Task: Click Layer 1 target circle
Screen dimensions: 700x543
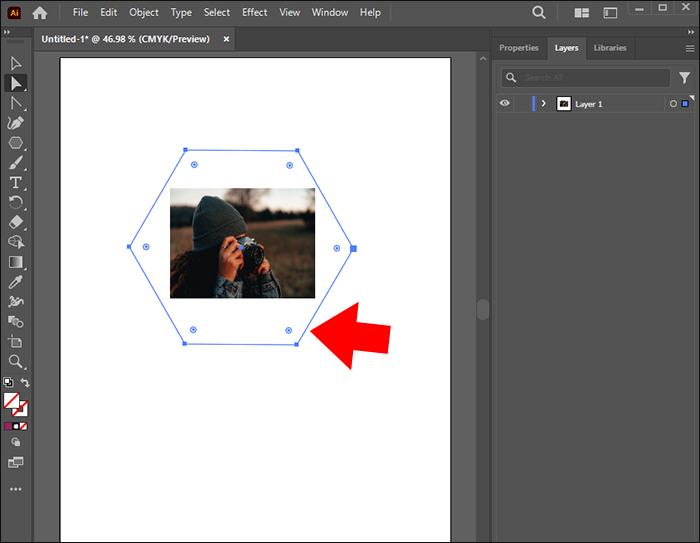Action: coord(673,104)
